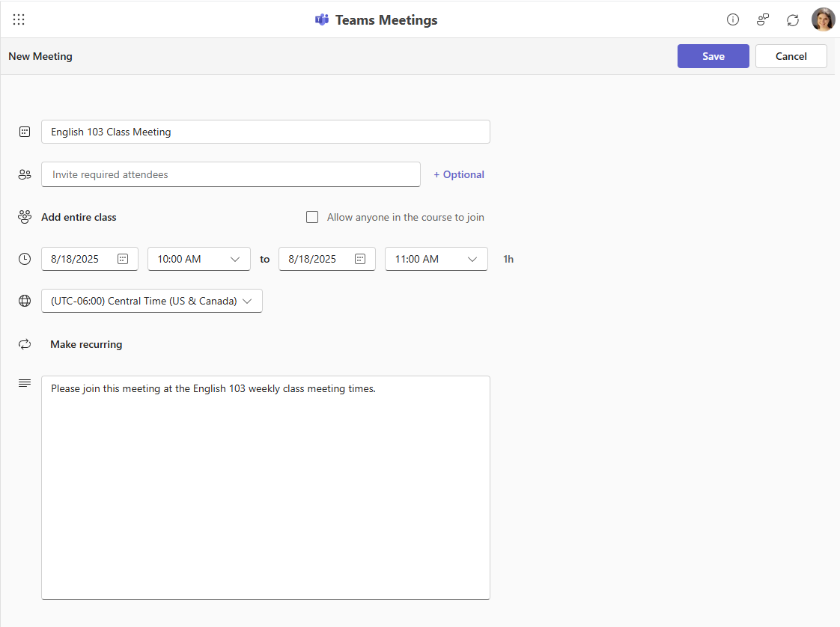Screen dimensions: 840x627
Task: Open the people settings icon in header
Action: 763,19
